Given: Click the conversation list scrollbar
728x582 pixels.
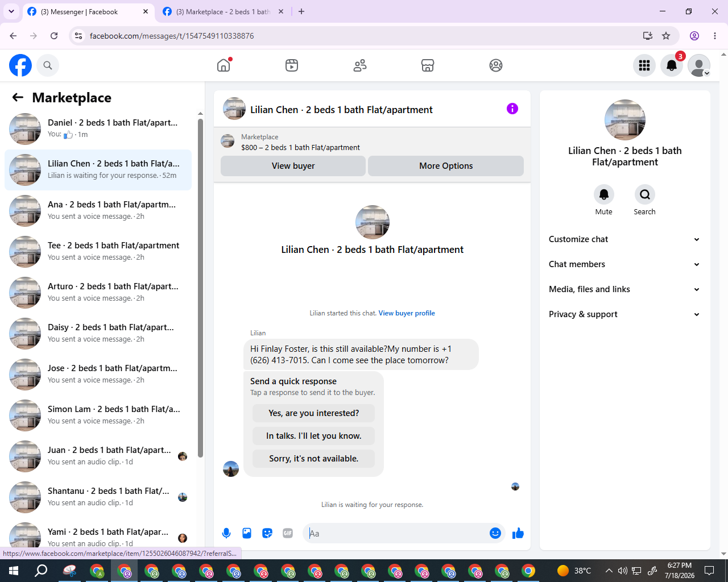Looking at the screenshot, I should tap(200, 287).
